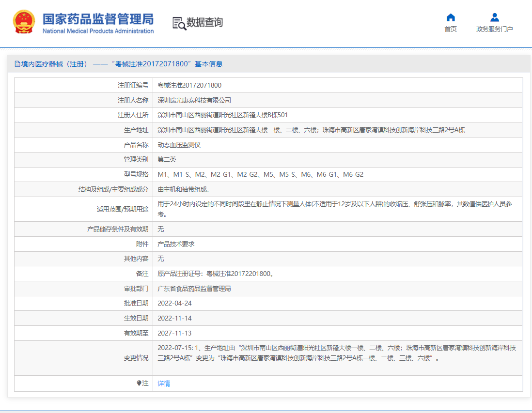This screenshot has width=532, height=413.
Task: Click the model specification value starting with M1
Action: pos(260,174)
